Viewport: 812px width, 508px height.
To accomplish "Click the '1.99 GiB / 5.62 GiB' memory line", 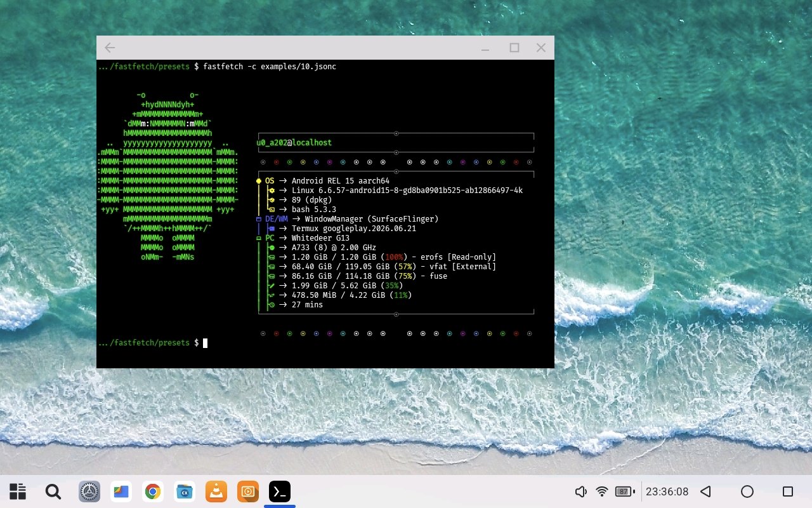I will coord(347,286).
